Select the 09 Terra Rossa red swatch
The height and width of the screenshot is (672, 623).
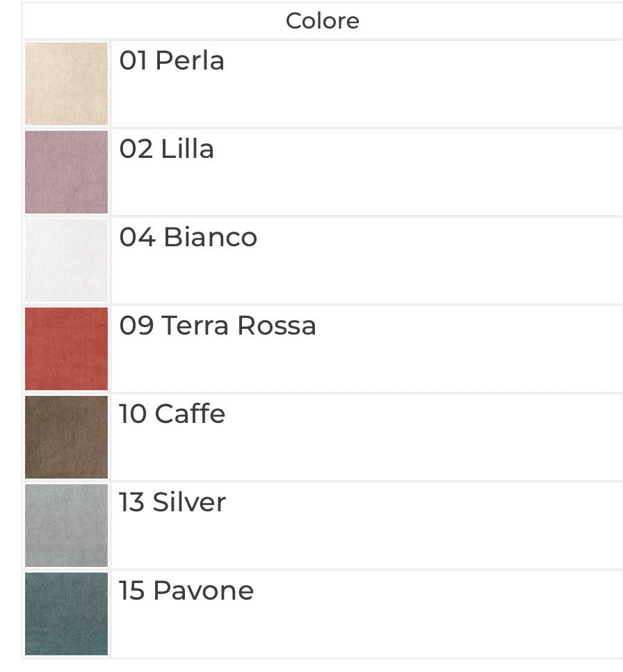click(x=67, y=349)
